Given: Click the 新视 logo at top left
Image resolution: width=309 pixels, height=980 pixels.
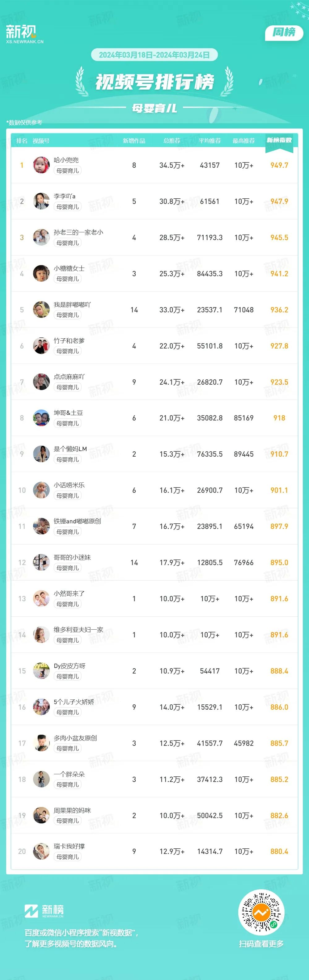Looking at the screenshot, I should click(25, 34).
